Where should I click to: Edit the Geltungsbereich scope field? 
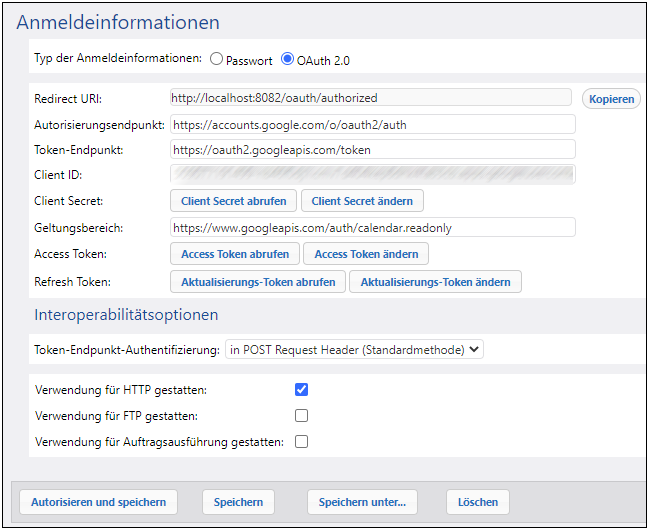click(x=372, y=227)
